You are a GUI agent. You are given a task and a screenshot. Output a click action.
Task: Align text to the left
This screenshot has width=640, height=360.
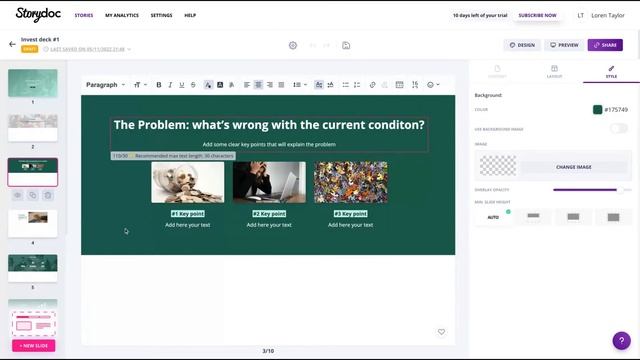[x=247, y=85]
